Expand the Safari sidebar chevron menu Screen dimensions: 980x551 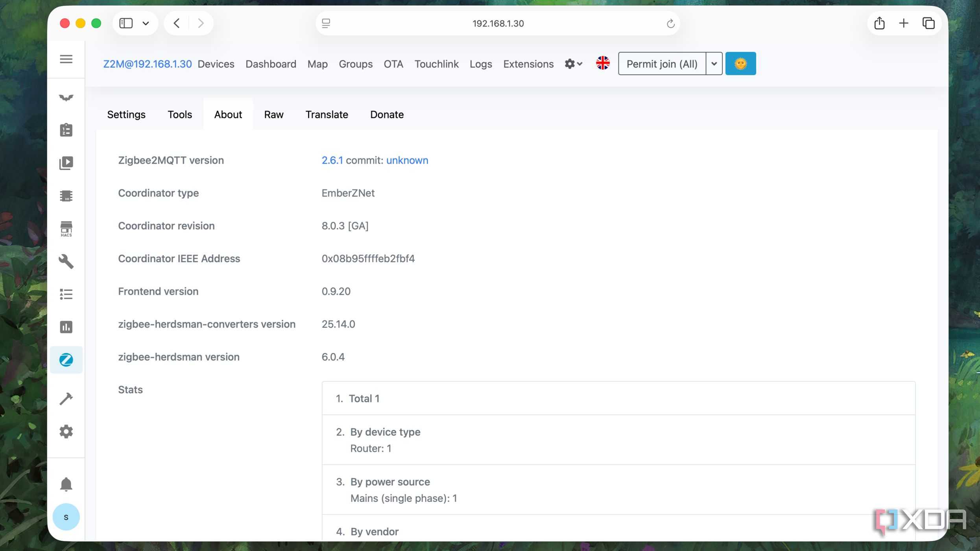(146, 23)
